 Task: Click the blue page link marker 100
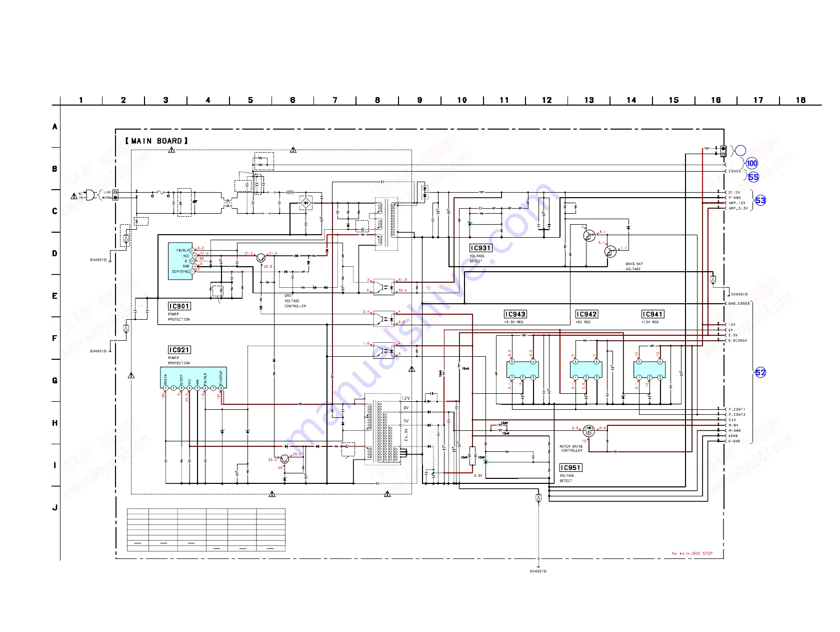point(752,163)
